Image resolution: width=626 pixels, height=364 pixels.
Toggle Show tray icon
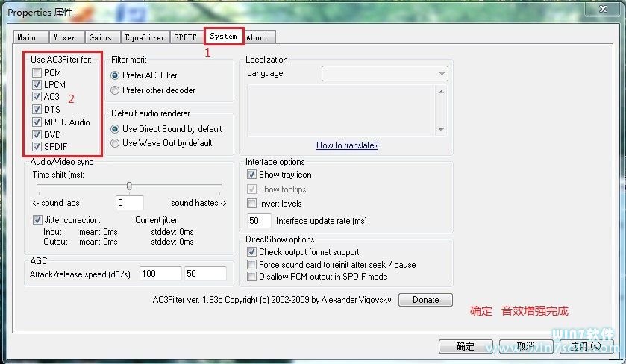251,174
